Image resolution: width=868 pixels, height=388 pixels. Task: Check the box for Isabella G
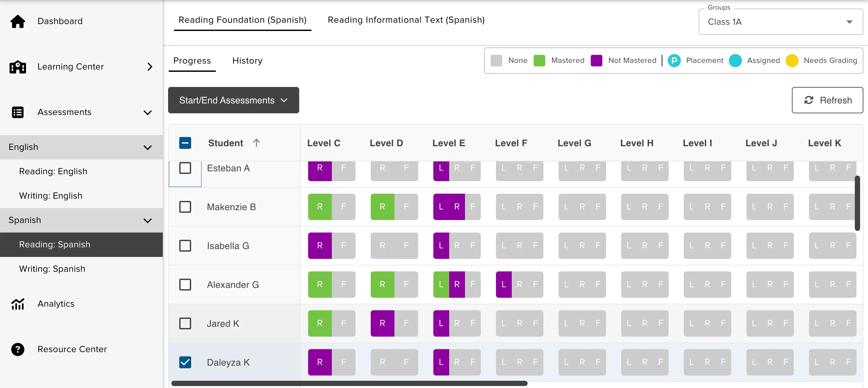[185, 245]
